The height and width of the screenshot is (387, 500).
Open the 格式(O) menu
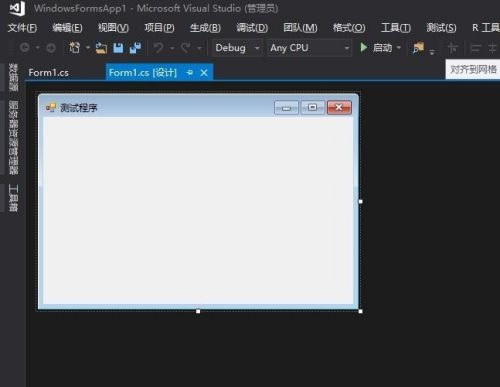[349, 28]
